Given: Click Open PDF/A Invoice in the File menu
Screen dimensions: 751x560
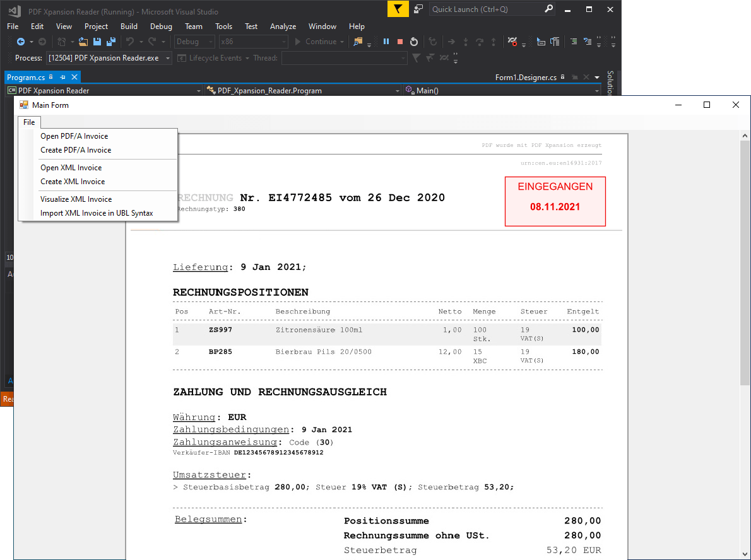Looking at the screenshot, I should 73,136.
